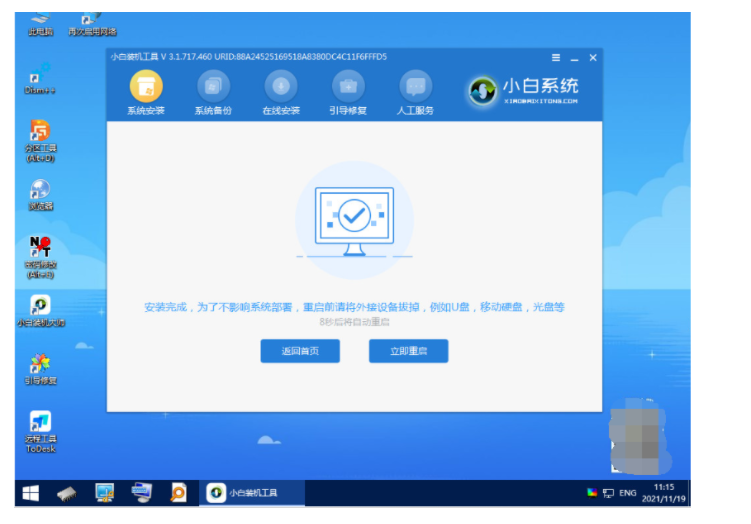
Task: Click the ENG language indicator
Action: tap(627, 493)
